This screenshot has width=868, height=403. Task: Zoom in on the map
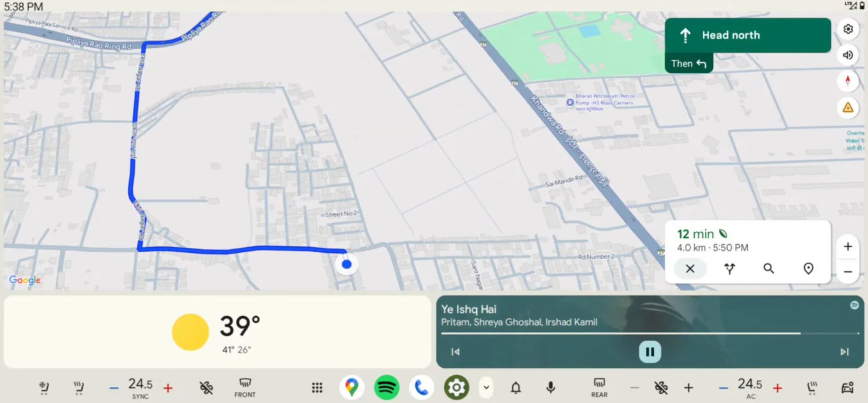point(848,246)
